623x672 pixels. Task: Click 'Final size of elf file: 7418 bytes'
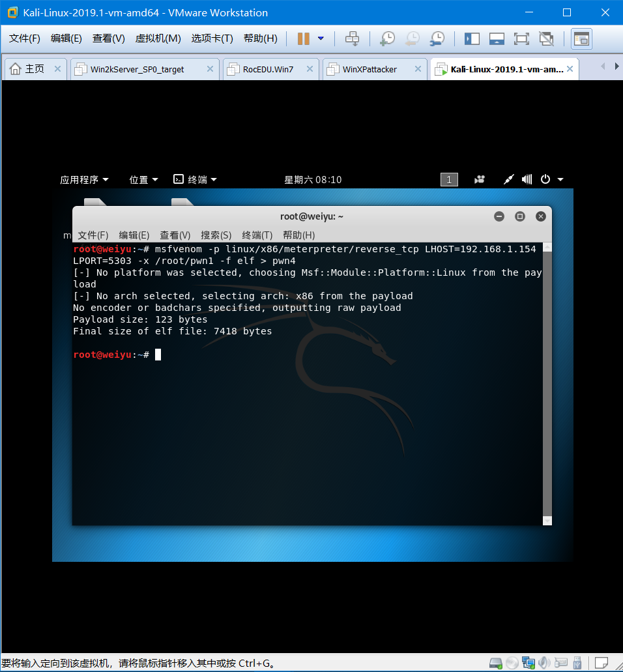[x=172, y=331]
